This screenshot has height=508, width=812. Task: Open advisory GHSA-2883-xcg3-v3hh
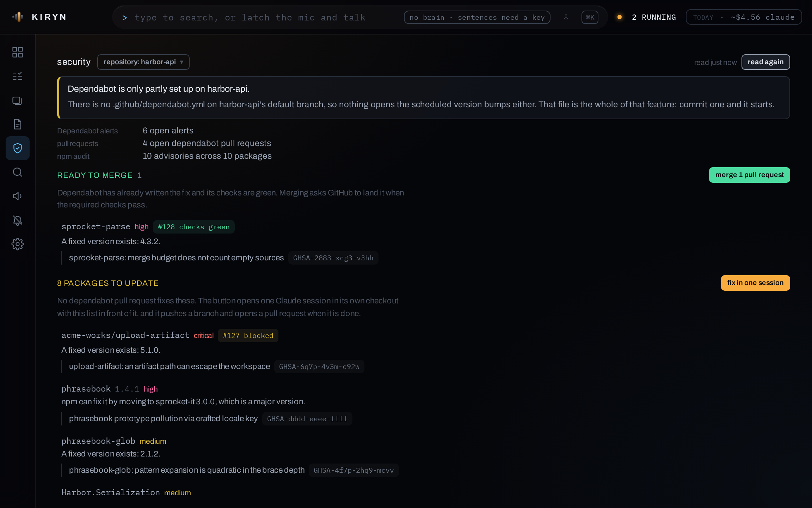click(x=333, y=258)
